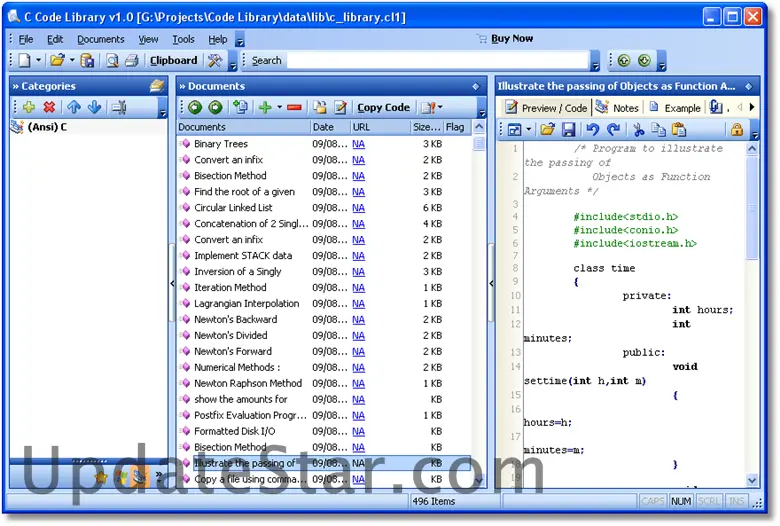
Task: Open the View menu
Action: point(148,39)
